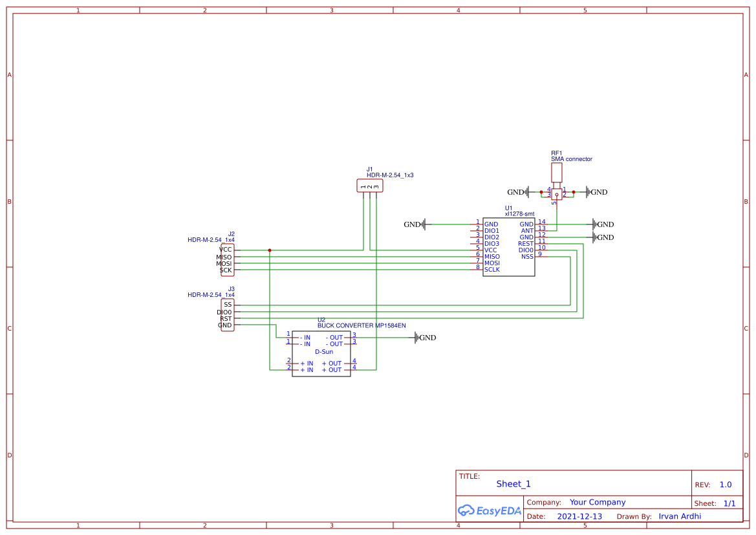Click the "SMA connector" label
This screenshot has height=535, width=756.
pyautogui.click(x=571, y=158)
